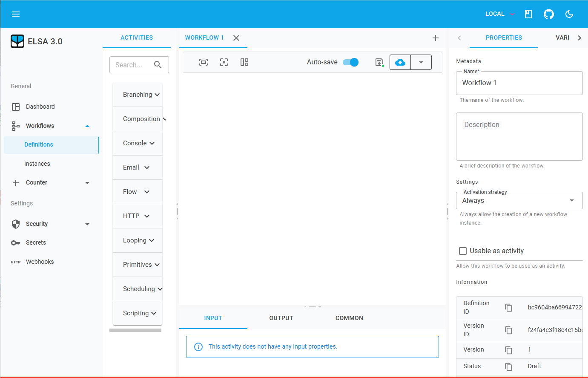588x378 pixels.
Task: Check the Usable as activity checkbox
Action: (x=463, y=251)
